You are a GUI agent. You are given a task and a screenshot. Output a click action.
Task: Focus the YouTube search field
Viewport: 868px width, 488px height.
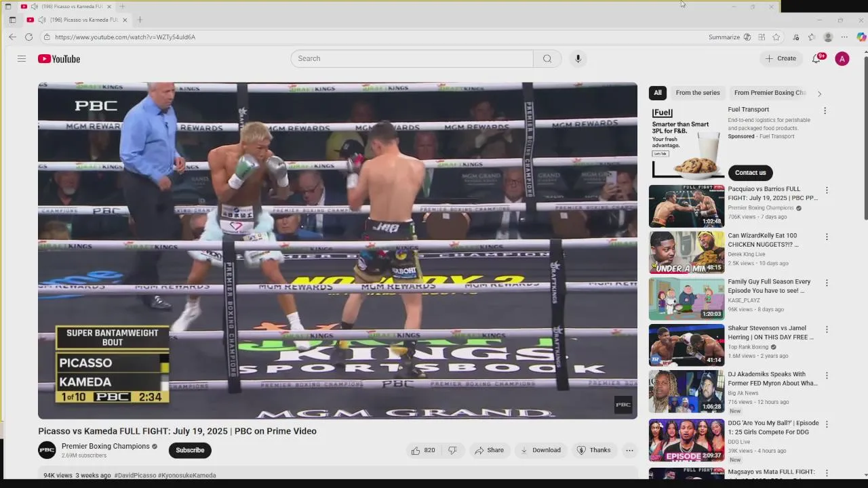412,58
